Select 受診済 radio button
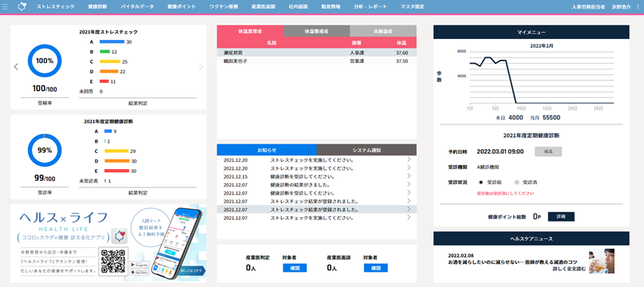Screen dimensions: 644x287 pos(516,182)
